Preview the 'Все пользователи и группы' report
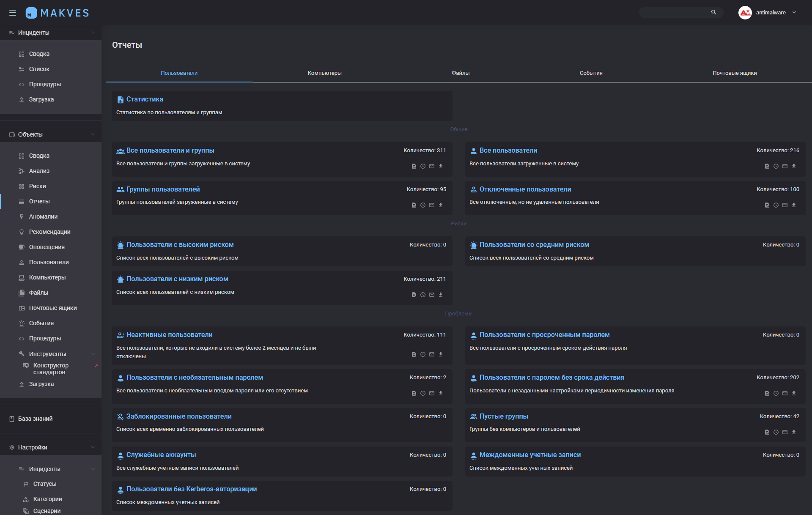 point(414,166)
